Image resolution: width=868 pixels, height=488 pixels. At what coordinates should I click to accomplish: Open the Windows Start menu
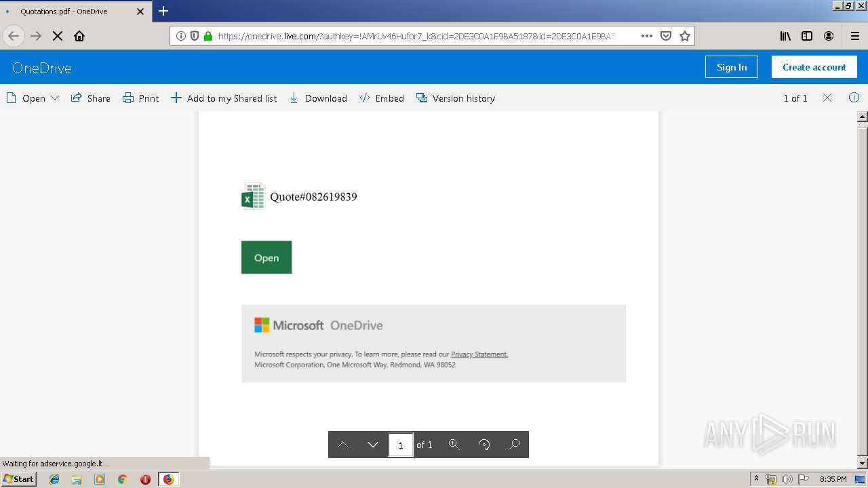tap(19, 479)
